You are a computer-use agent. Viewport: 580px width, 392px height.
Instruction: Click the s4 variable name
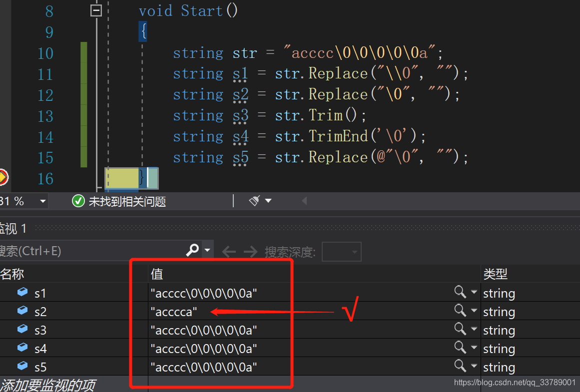coord(40,349)
